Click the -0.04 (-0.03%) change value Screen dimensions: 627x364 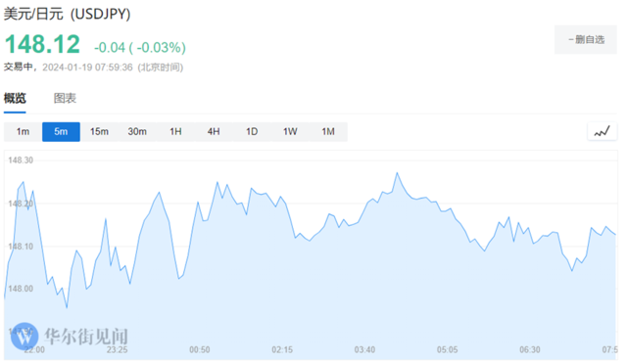pyautogui.click(x=140, y=48)
